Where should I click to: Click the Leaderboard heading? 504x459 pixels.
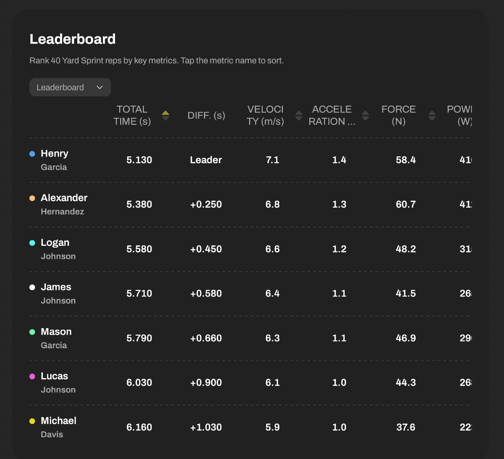click(73, 39)
